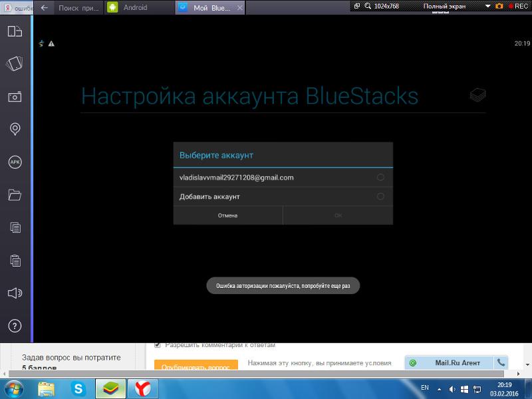Click the red REC record button

tap(517, 6)
